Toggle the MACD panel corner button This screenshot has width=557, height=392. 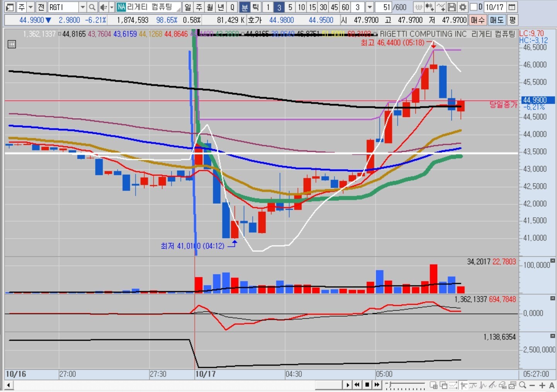pos(552,298)
